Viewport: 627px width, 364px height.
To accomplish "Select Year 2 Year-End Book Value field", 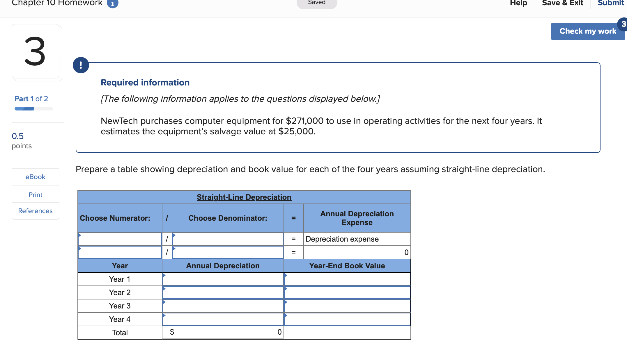I will pos(347,292).
